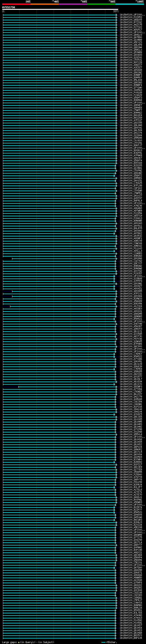Select hit label UniRef100_B7FL88

click(x=131, y=186)
